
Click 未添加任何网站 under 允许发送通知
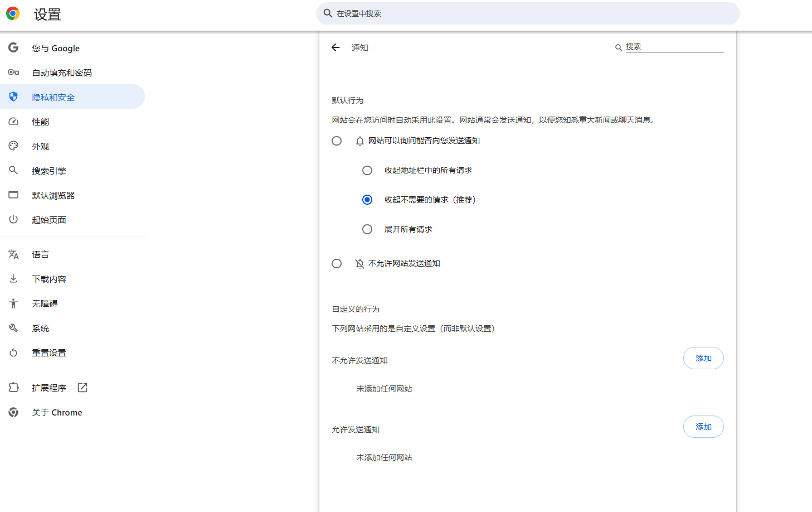(x=385, y=457)
